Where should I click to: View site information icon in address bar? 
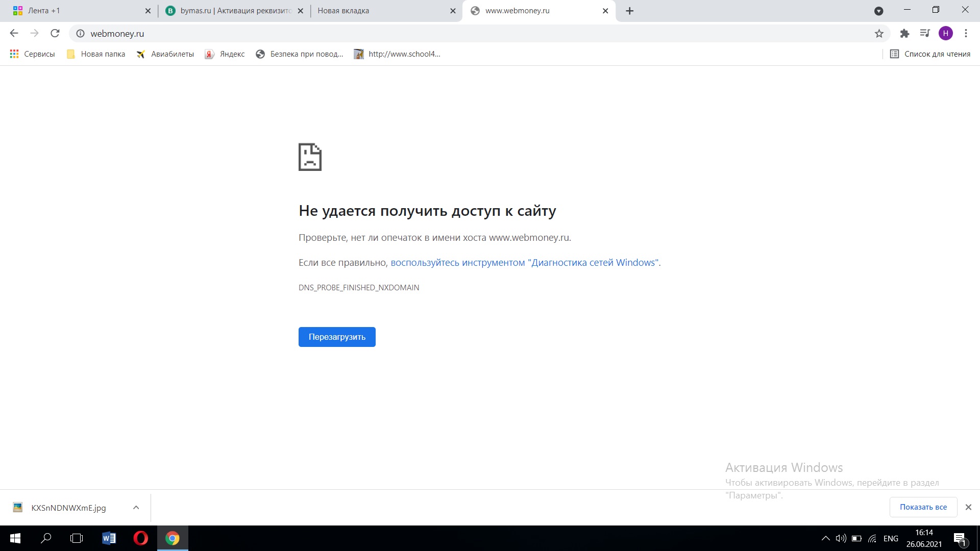pyautogui.click(x=80, y=34)
